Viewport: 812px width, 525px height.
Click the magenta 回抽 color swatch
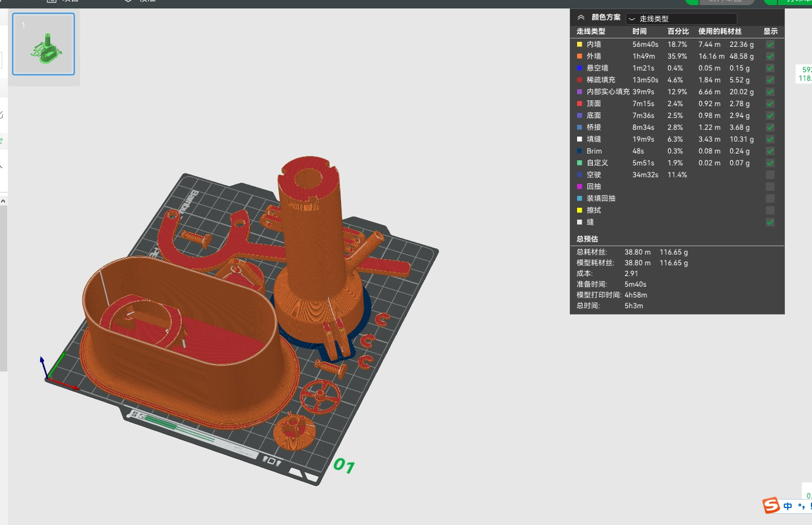coord(579,187)
